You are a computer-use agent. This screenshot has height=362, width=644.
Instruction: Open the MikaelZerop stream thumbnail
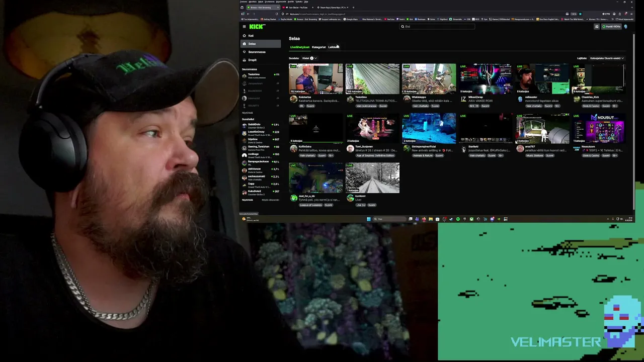(485, 79)
